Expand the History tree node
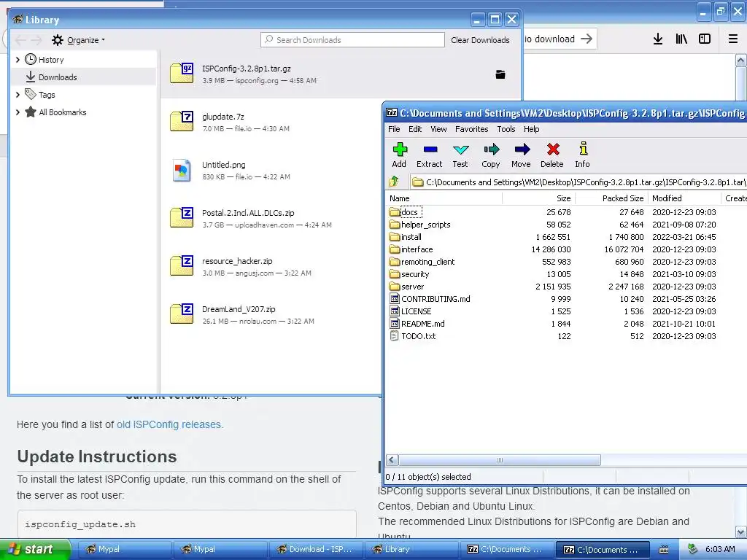The width and height of the screenshot is (747, 560). click(18, 60)
